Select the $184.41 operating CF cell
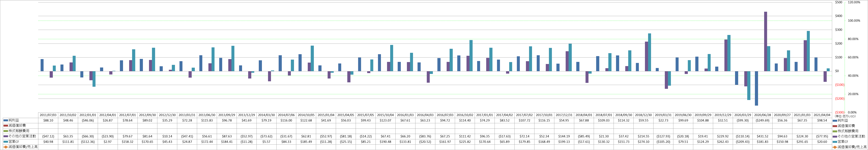This screenshot has width=868, height=150. click(227, 142)
